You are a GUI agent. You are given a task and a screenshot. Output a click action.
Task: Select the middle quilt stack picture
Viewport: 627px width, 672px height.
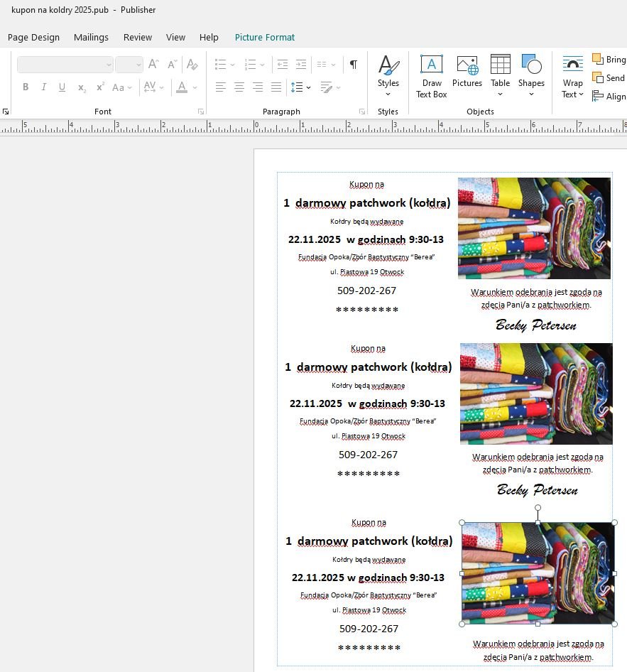[536, 394]
